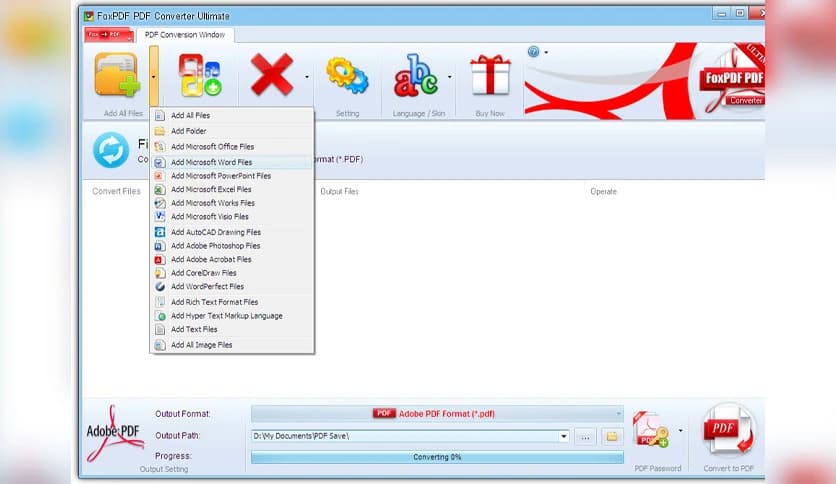Click the Add Office Files toolbar icon
836x484 pixels.
[199, 75]
